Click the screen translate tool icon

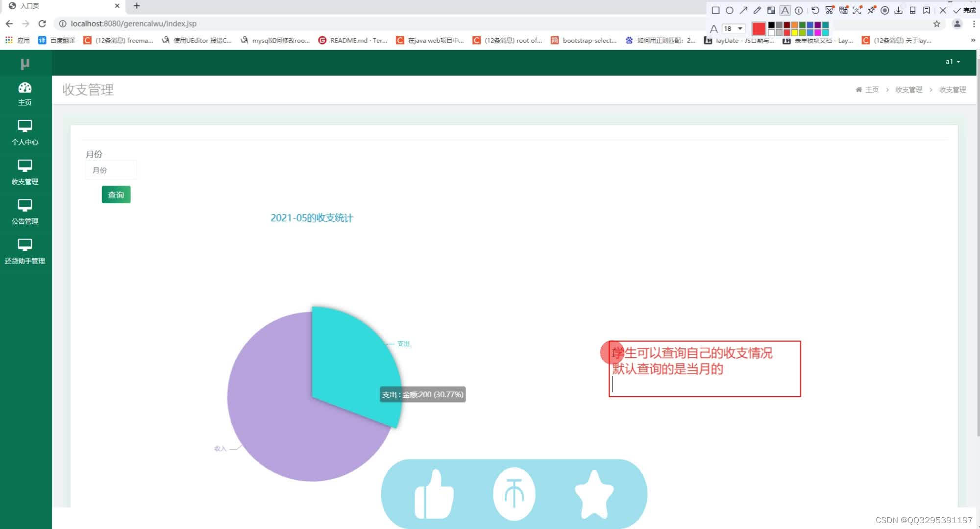(x=843, y=10)
